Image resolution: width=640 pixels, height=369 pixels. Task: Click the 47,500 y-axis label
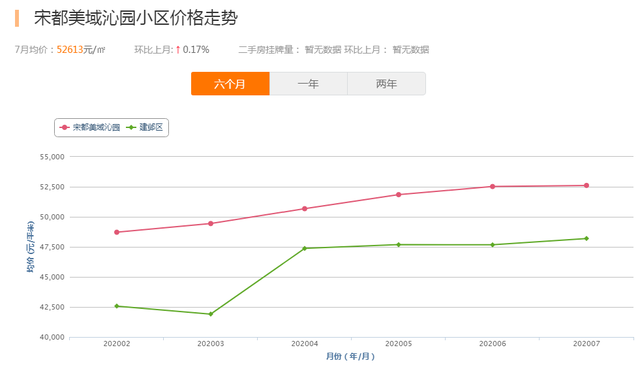tap(52, 247)
